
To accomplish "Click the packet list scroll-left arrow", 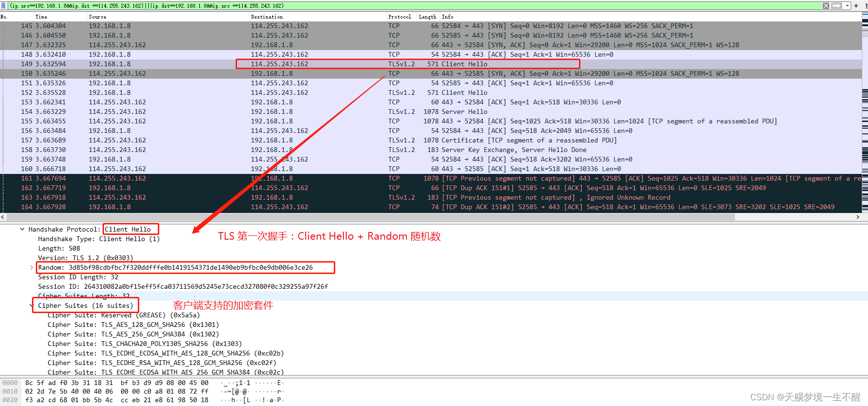I will click(3, 217).
